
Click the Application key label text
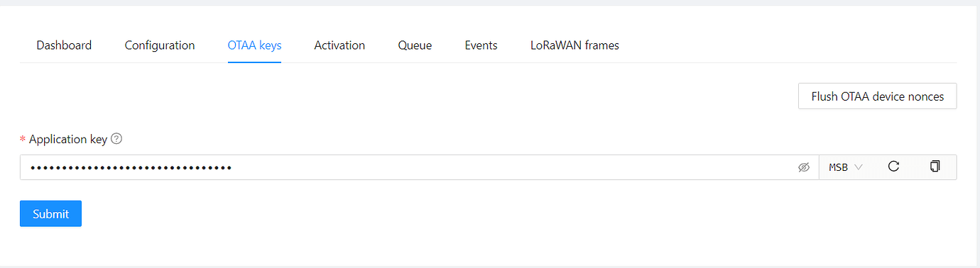[68, 139]
